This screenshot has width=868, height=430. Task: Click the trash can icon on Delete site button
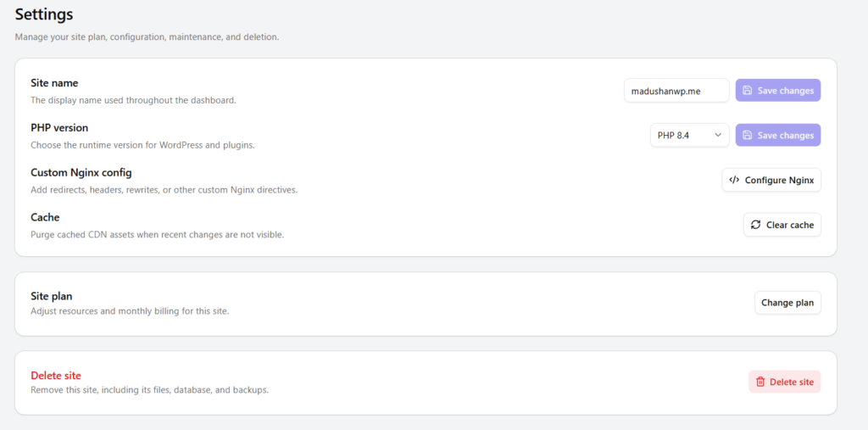click(760, 382)
